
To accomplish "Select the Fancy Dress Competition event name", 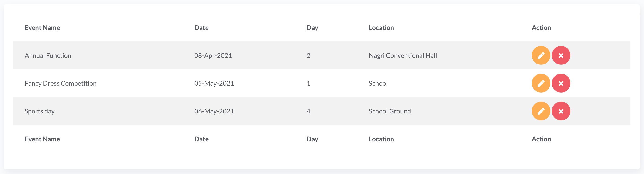I will coord(61,84).
